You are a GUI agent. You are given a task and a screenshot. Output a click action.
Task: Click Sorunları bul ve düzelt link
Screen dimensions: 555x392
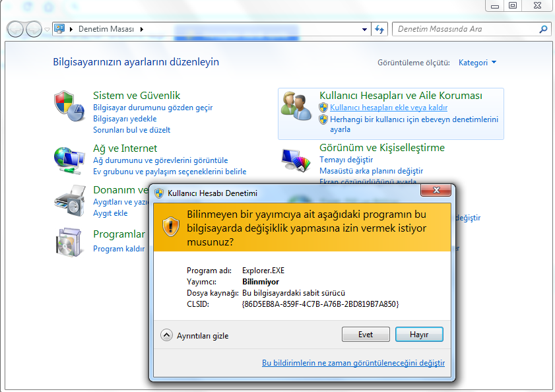tap(132, 130)
